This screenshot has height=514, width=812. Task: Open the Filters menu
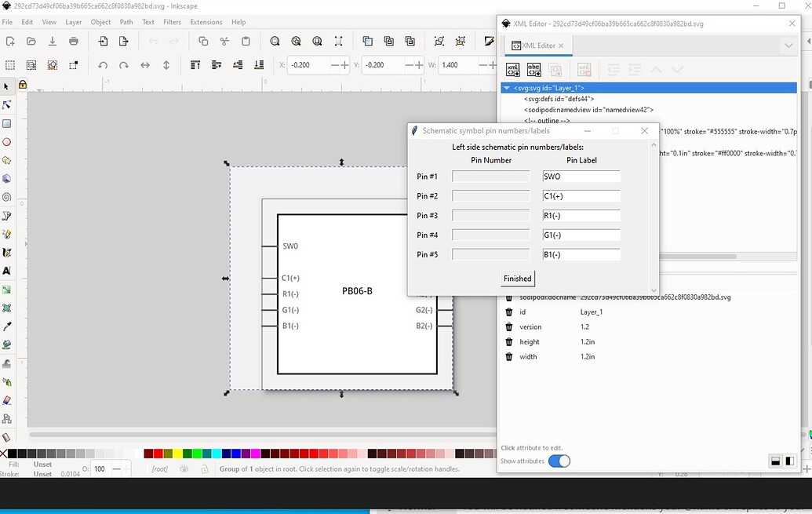click(172, 22)
